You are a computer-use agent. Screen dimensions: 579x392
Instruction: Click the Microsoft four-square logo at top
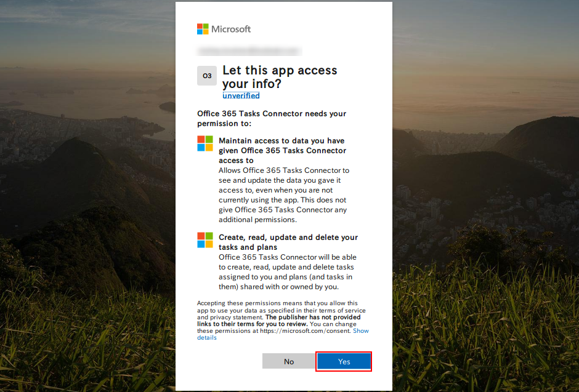[x=203, y=29]
